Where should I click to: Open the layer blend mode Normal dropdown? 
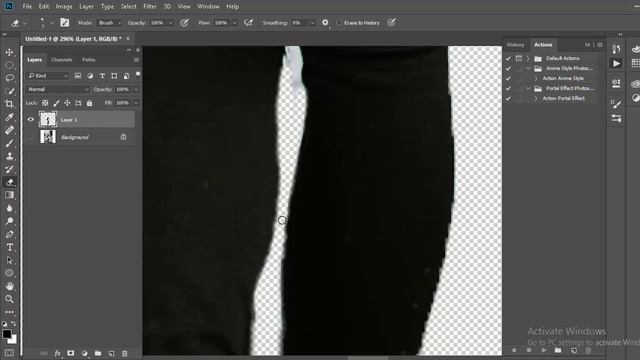(x=58, y=89)
